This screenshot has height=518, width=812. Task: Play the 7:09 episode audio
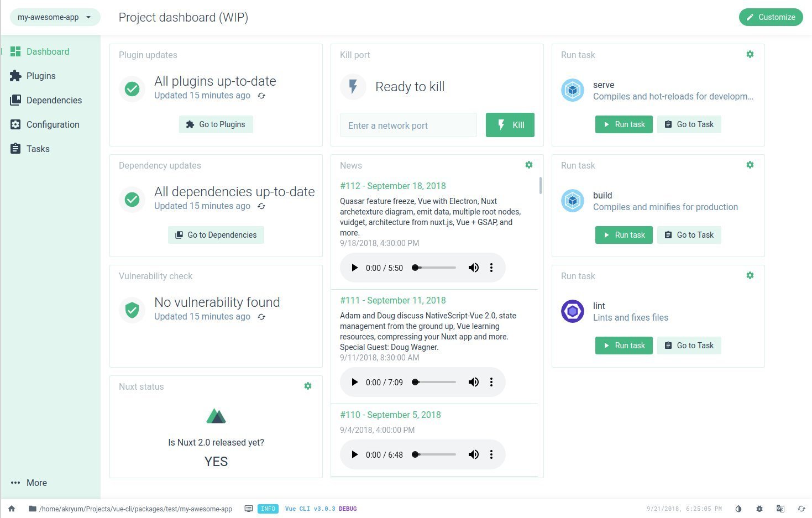355,382
